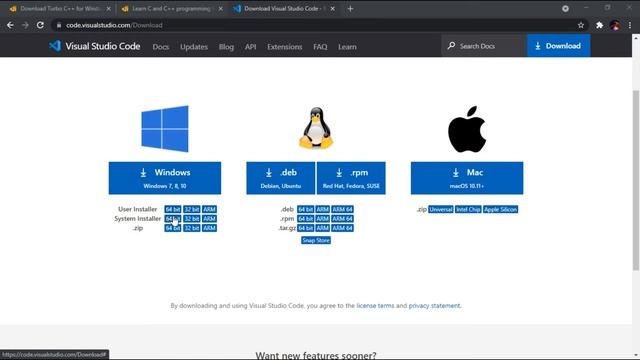Open Chrome's three-dot menu
Screen dimensions: 640x360
(x=630, y=25)
